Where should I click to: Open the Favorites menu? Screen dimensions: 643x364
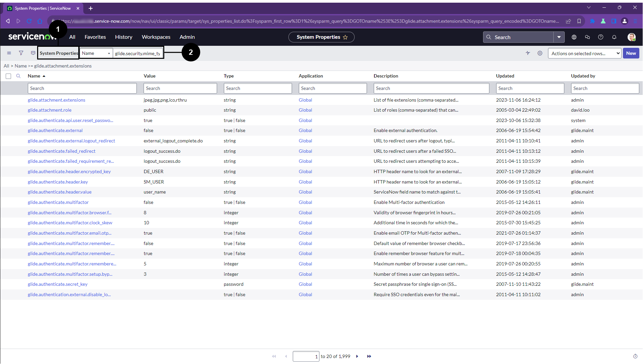(x=95, y=37)
